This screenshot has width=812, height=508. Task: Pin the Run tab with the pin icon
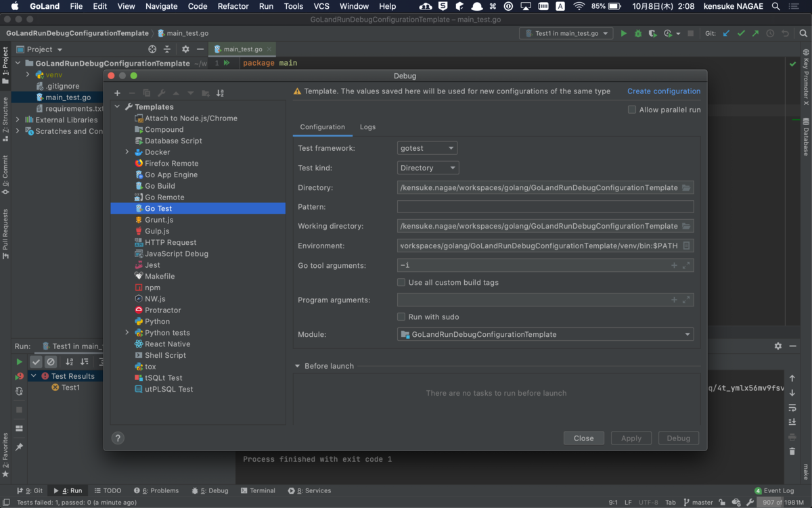point(19,447)
